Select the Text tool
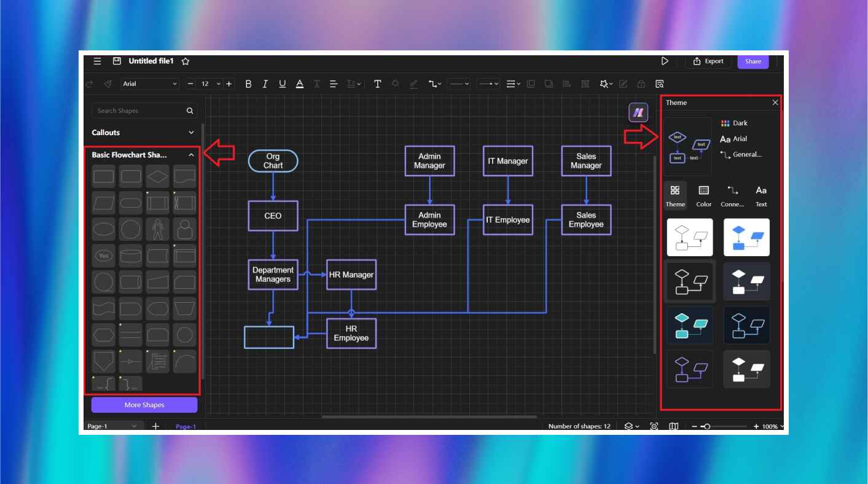This screenshot has width=868, height=484. (377, 84)
